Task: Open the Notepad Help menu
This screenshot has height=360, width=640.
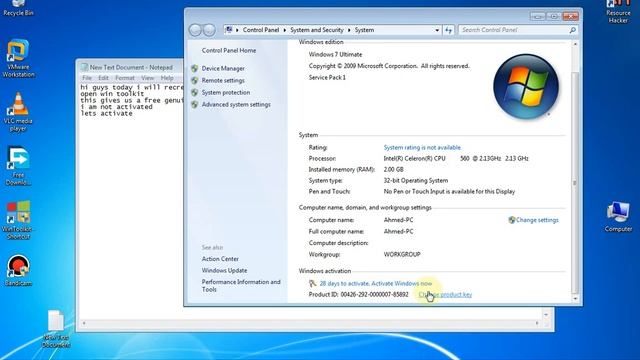Action: [x=167, y=78]
